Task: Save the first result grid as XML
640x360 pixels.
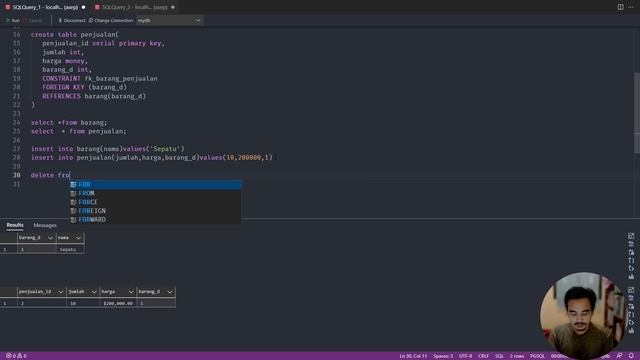Action: pos(631,268)
